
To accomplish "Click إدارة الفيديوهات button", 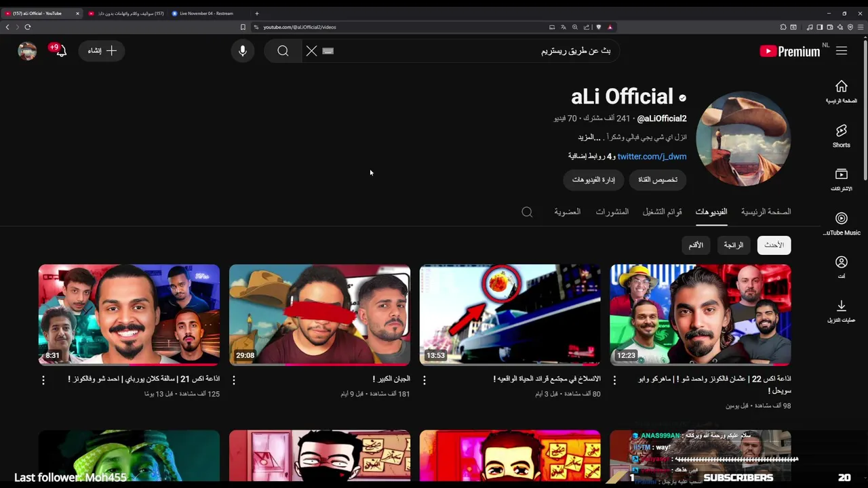I will (593, 180).
